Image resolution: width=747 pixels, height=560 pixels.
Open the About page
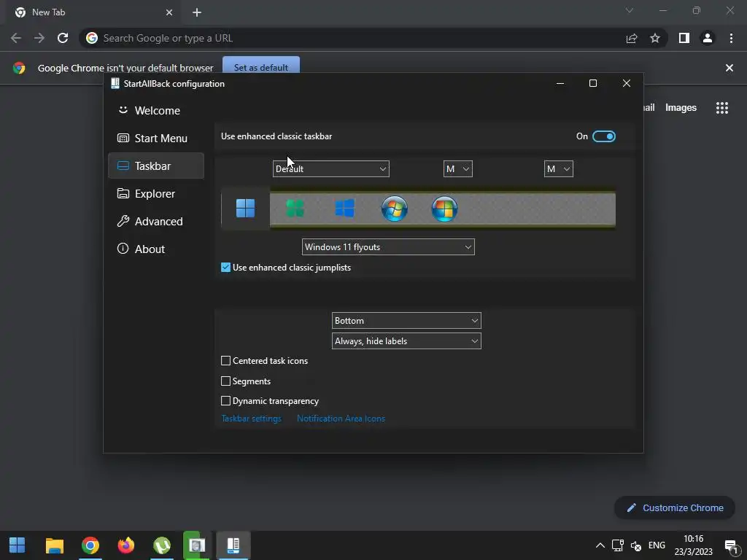[156, 249]
